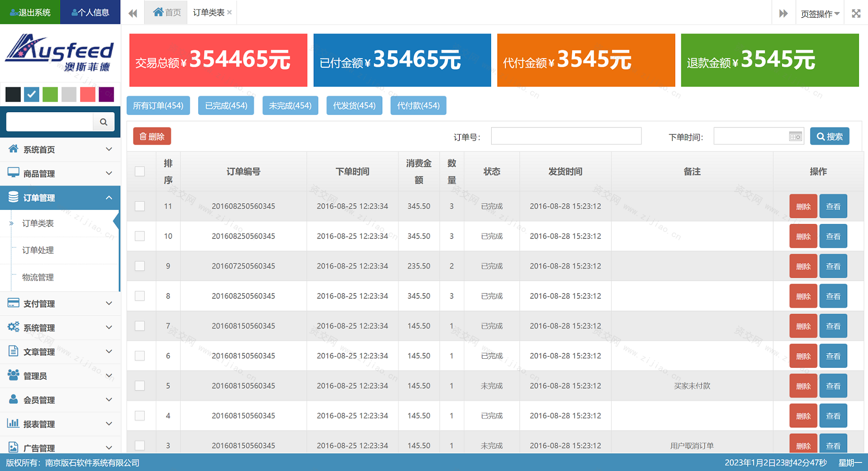Click the sidebar search magnifier icon

(104, 122)
